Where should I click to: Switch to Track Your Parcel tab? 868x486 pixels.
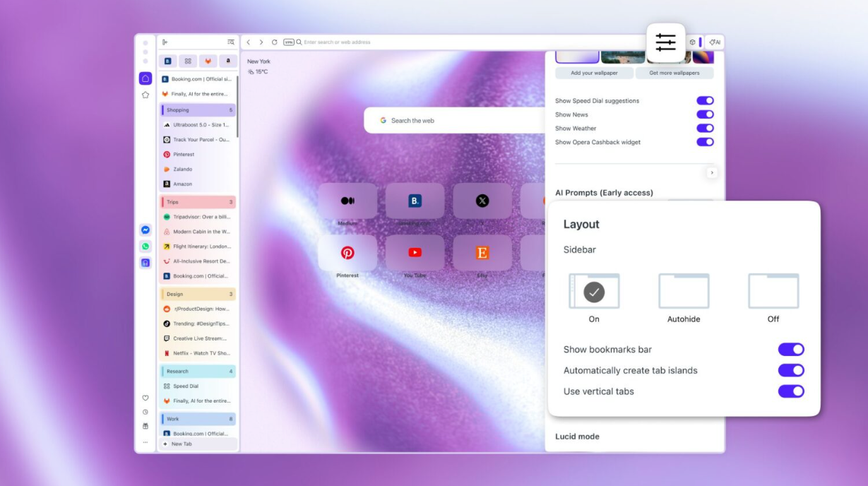click(x=198, y=140)
